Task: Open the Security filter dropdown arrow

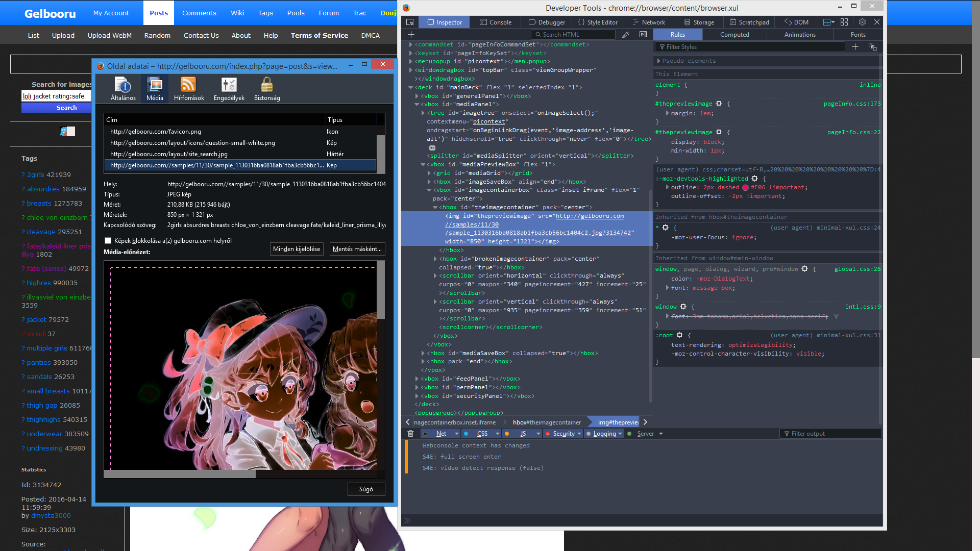Action: [579, 434]
